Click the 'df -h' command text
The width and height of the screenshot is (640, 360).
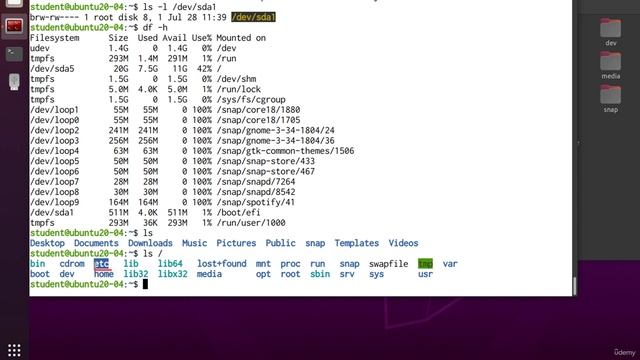click(155, 27)
